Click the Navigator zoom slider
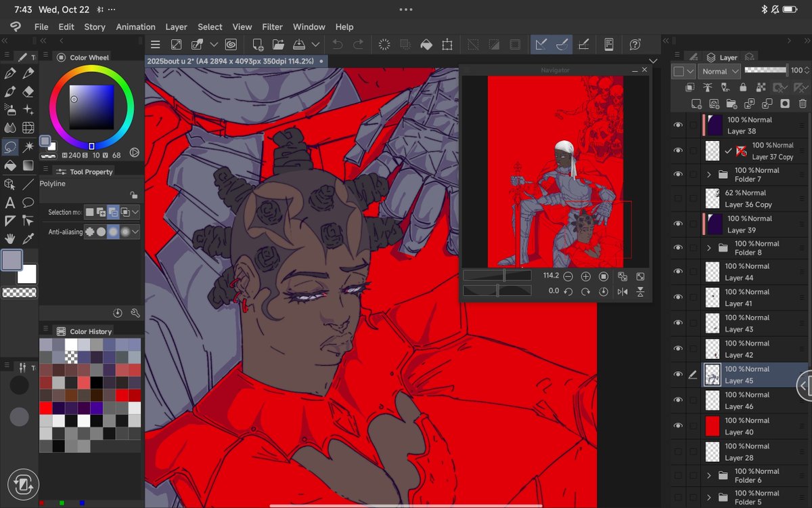The image size is (812, 508). (x=497, y=276)
